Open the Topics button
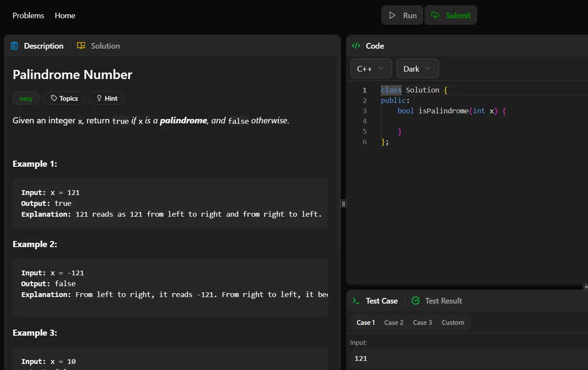The width and height of the screenshot is (588, 370). coord(64,98)
